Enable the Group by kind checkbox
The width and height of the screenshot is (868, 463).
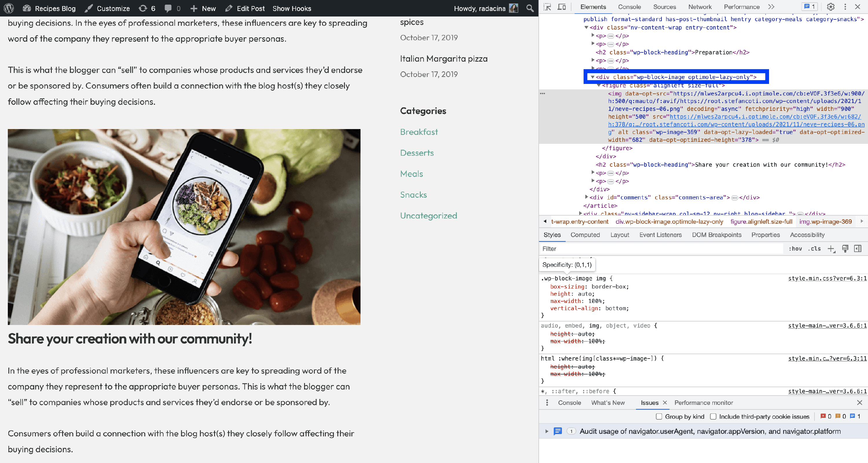[659, 416]
